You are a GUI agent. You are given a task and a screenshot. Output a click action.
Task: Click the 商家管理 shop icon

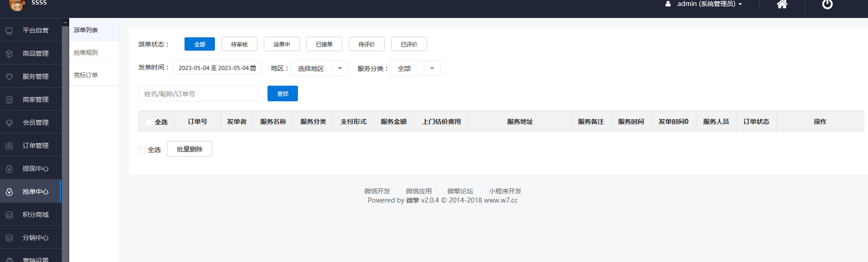pos(9,99)
